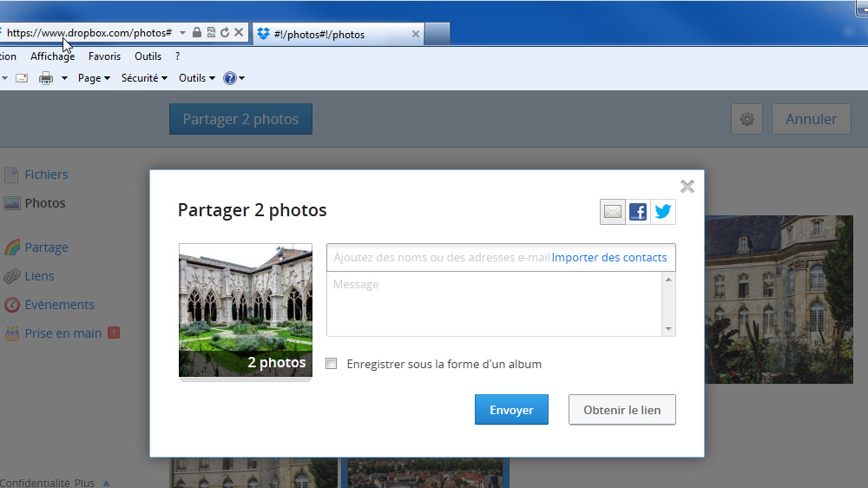
Task: Open the Affichage menu
Action: (53, 56)
